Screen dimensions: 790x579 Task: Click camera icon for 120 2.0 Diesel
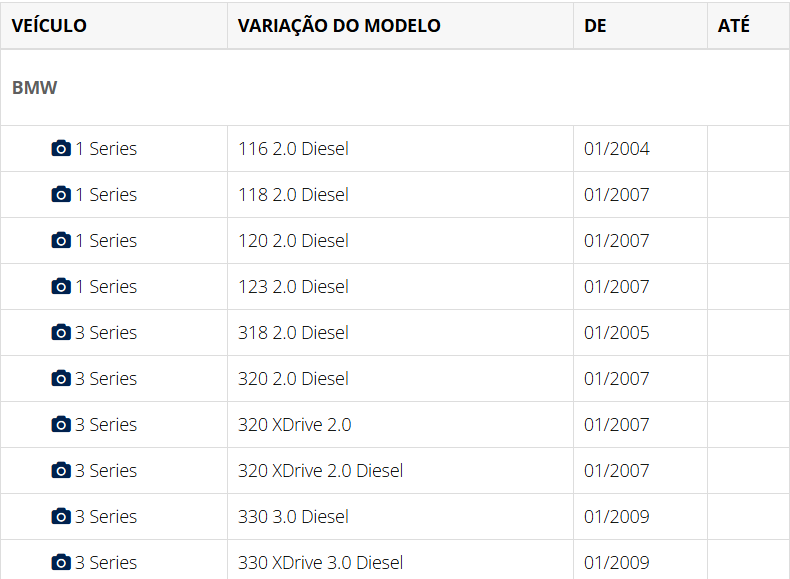(x=61, y=241)
